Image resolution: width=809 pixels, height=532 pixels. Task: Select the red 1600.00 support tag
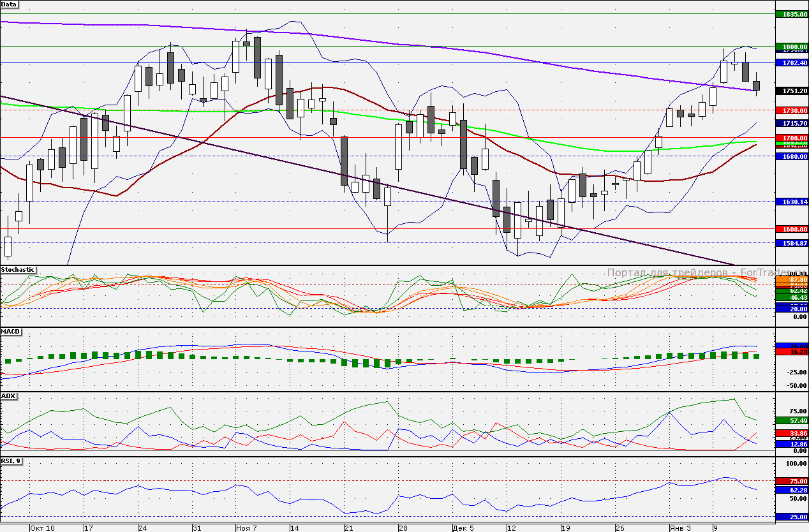[x=790, y=229]
